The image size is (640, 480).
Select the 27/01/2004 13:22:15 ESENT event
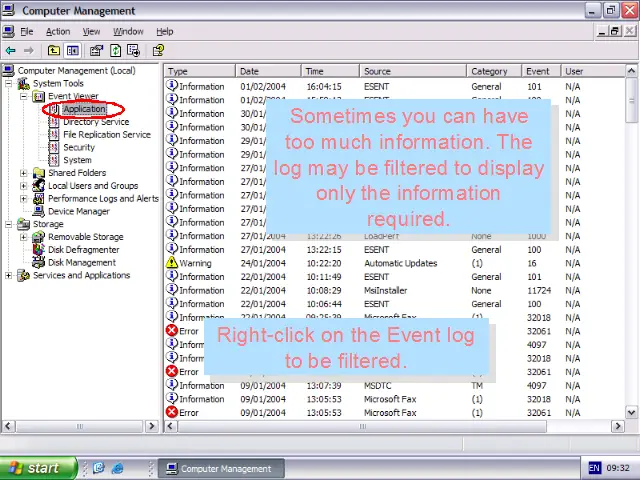(x=394, y=249)
